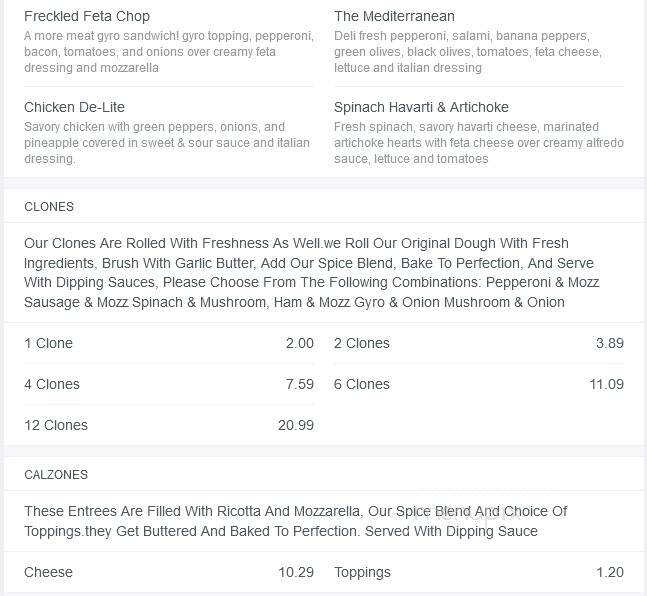Image resolution: width=647 pixels, height=596 pixels.
Task: Click the 3.89 price for 2 Clones
Action: click(x=610, y=343)
